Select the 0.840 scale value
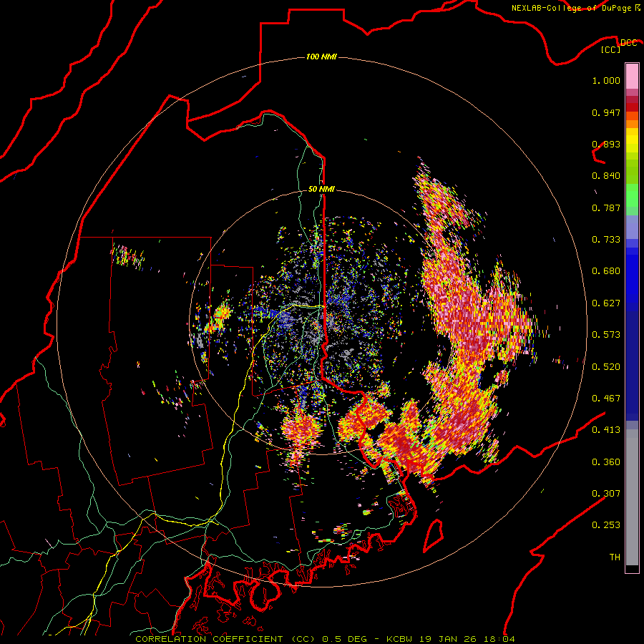The height and width of the screenshot is (644, 644). 606,176
